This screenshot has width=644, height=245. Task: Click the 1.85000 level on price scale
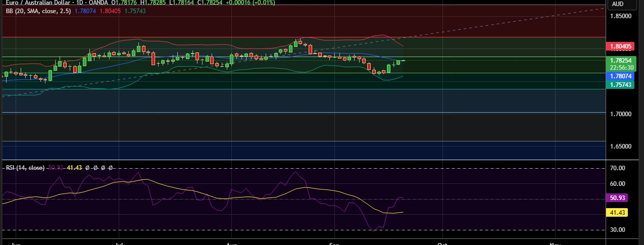tap(620, 16)
